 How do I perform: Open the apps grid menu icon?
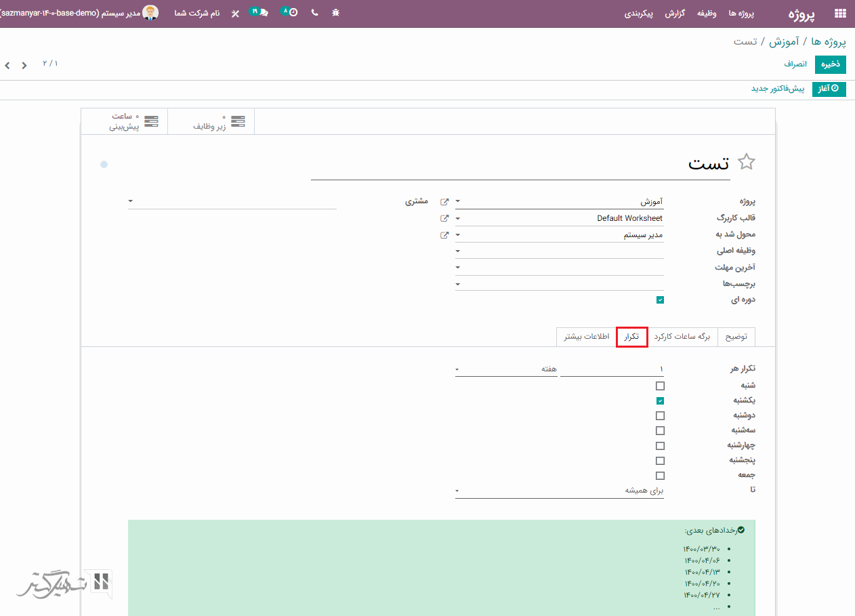coord(840,14)
